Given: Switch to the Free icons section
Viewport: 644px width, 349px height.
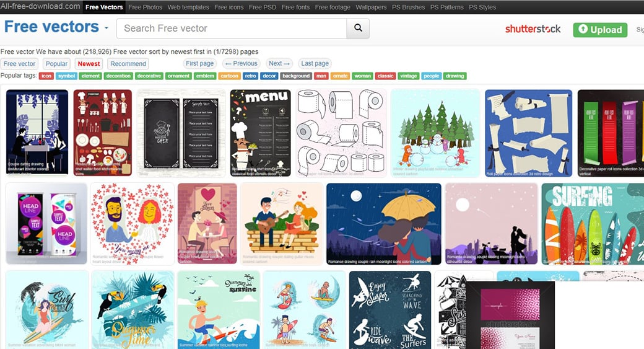Looking at the screenshot, I should tap(229, 7).
